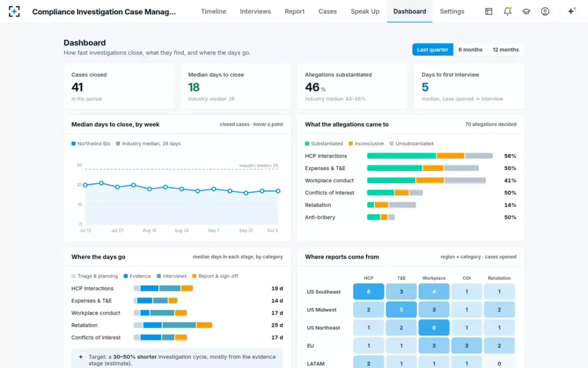The image size is (588, 368).
Task: Click the 56% HCP interactions value
Action: tap(510, 156)
